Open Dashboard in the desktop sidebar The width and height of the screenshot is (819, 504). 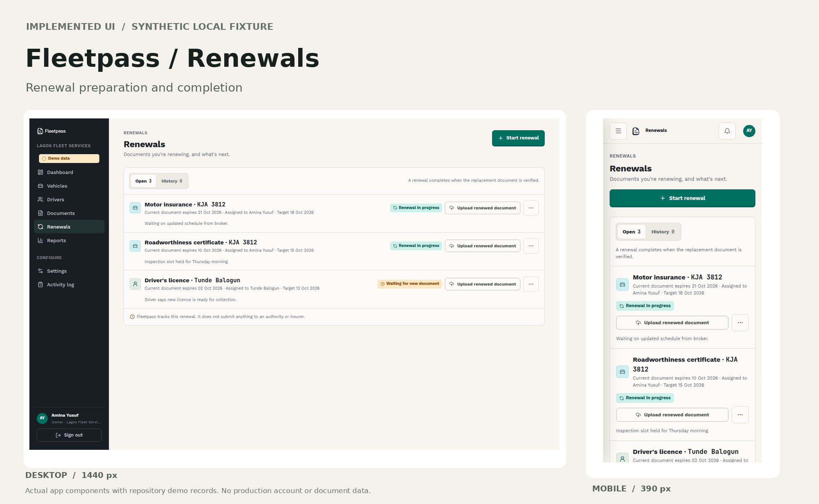pos(69,172)
